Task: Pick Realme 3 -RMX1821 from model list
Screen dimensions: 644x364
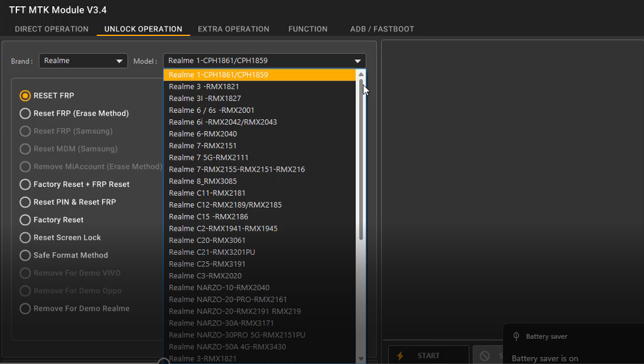Action: (x=260, y=87)
